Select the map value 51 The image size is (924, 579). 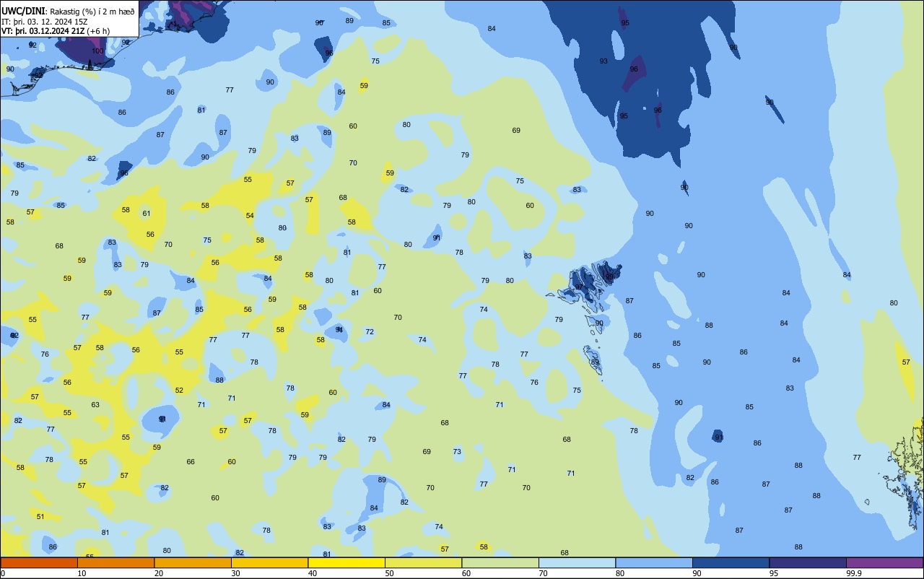40,517
